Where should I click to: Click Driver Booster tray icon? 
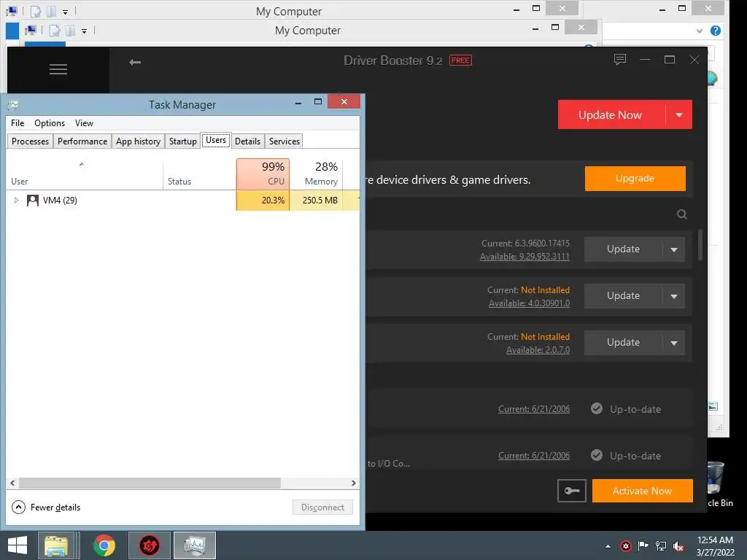pyautogui.click(x=625, y=546)
